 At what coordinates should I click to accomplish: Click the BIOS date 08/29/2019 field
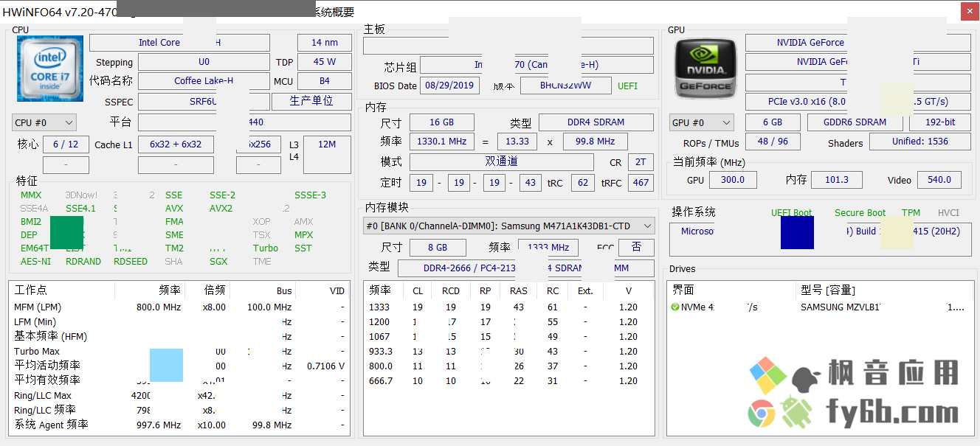(x=449, y=86)
